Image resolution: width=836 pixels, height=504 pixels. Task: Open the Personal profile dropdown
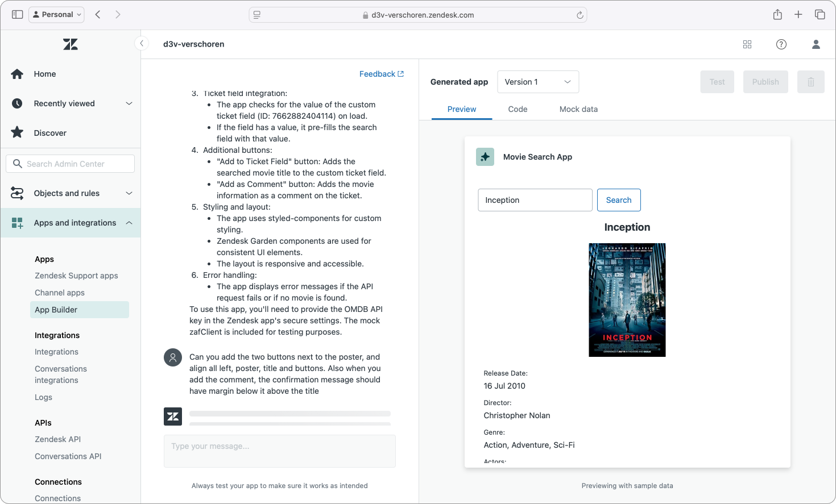(56, 14)
